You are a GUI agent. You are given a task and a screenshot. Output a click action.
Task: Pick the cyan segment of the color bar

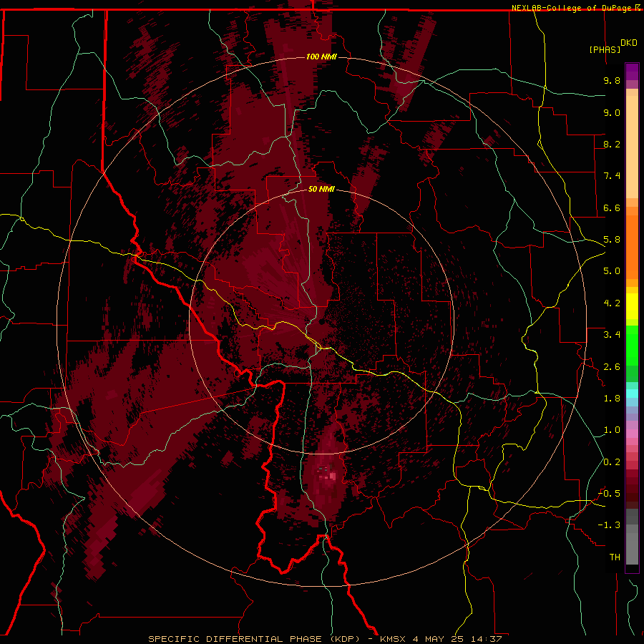tap(632, 393)
